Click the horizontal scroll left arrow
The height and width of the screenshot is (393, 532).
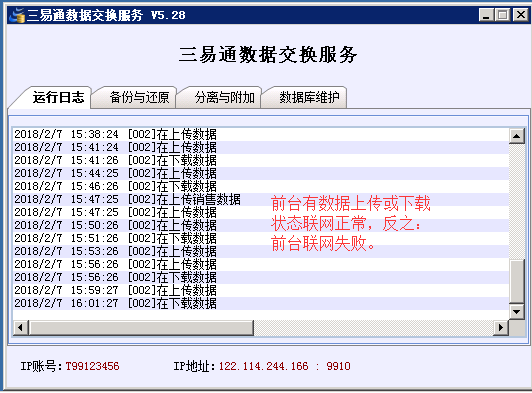pyautogui.click(x=21, y=328)
